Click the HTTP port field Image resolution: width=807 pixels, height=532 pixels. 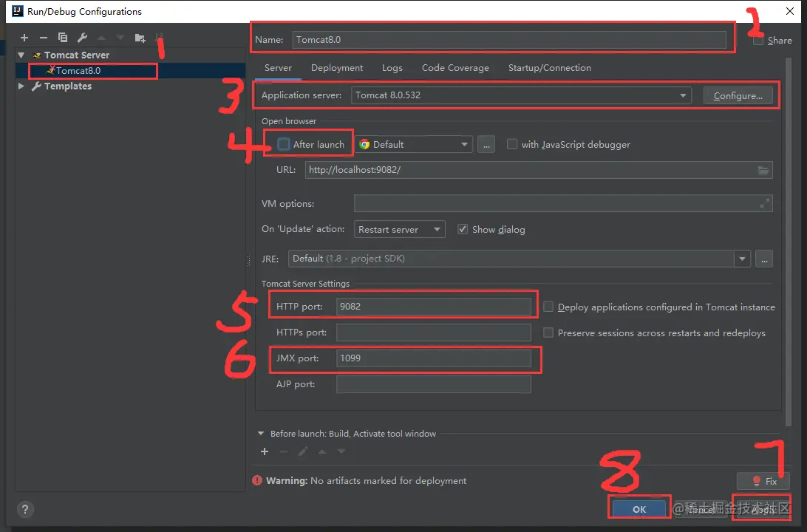[x=433, y=307]
